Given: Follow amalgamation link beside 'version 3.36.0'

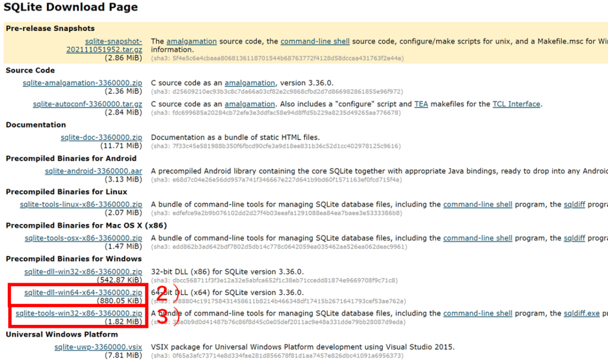Looking at the screenshot, I should click(x=250, y=83).
